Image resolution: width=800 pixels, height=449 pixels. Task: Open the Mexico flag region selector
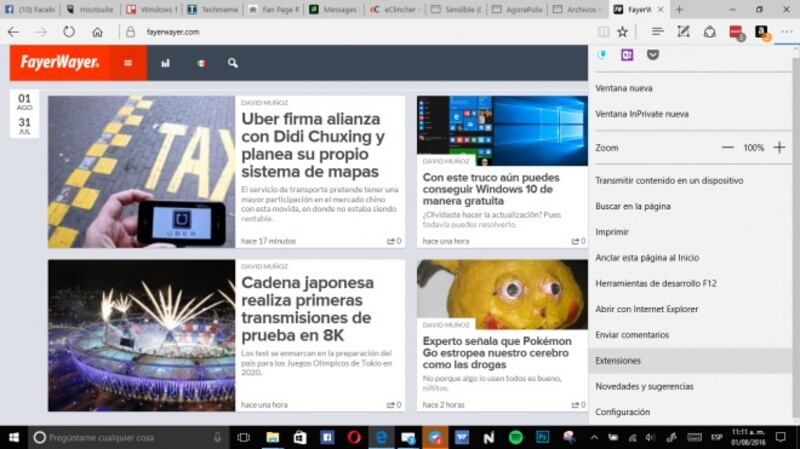tap(201, 63)
